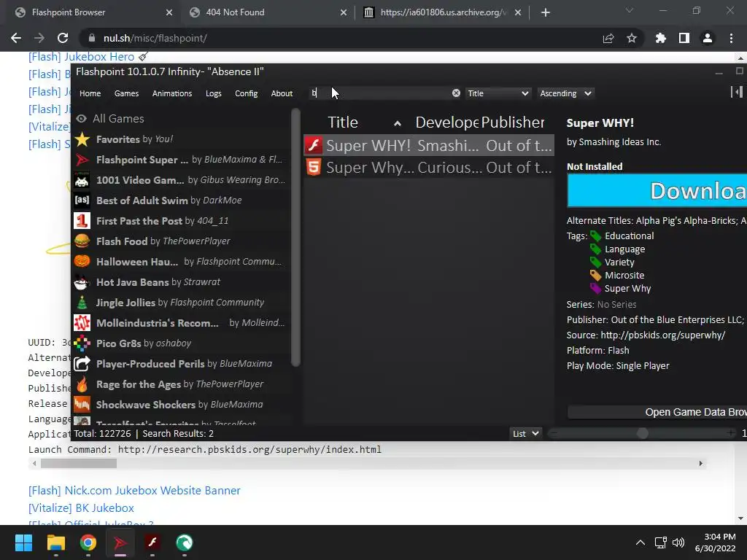The image size is (747, 560).
Task: Bookmark this page with star icon
Action: pos(632,38)
